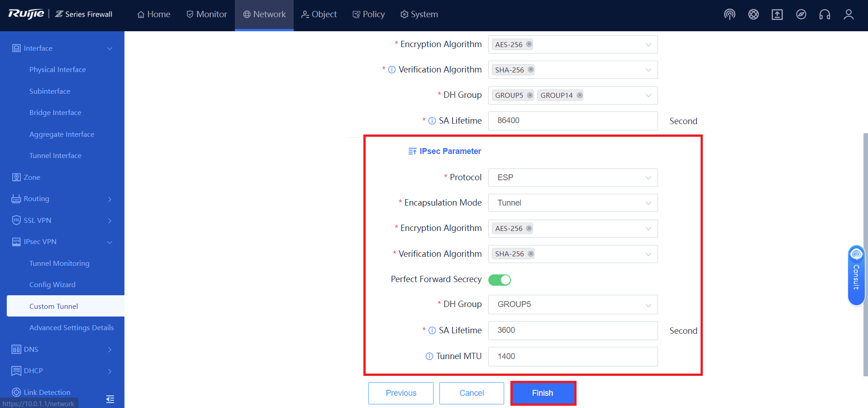Click the network diagnostic cross-circle icon

coord(754,14)
